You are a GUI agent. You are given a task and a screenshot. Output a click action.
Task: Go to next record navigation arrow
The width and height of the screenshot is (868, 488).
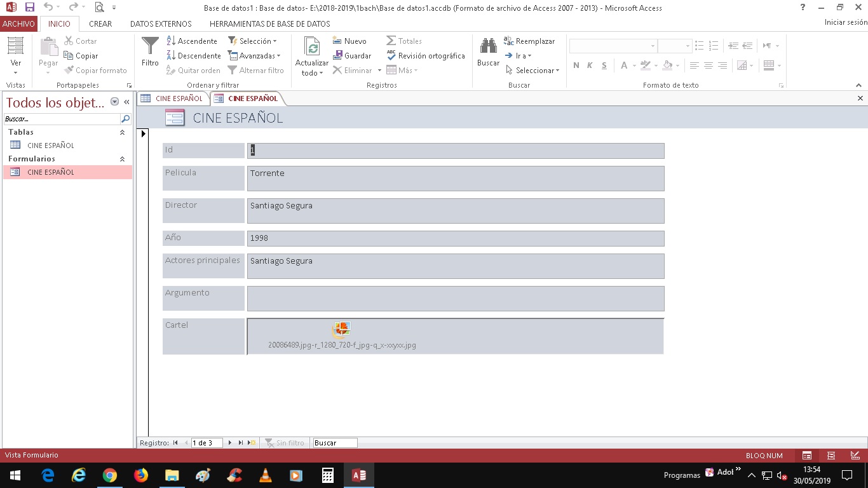[230, 443]
